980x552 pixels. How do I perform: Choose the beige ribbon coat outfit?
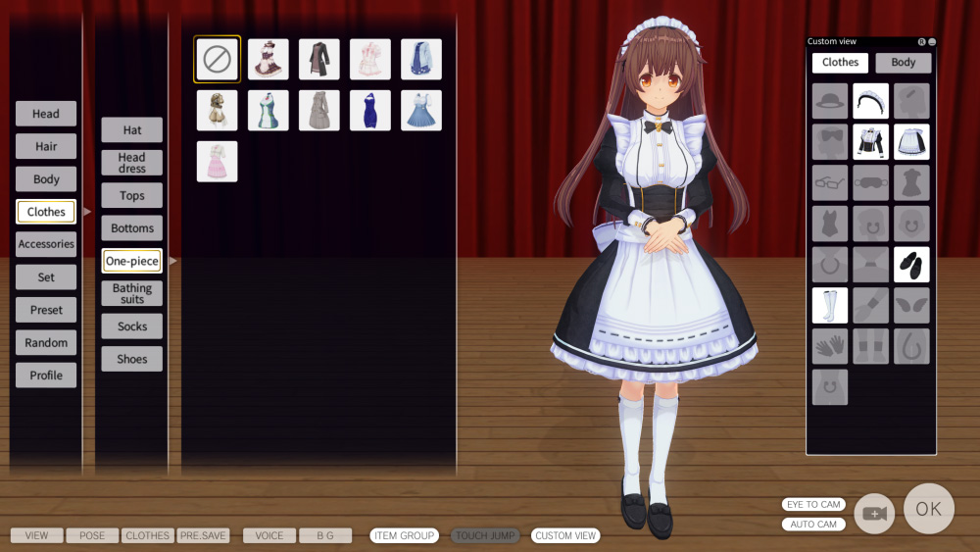pos(217,110)
